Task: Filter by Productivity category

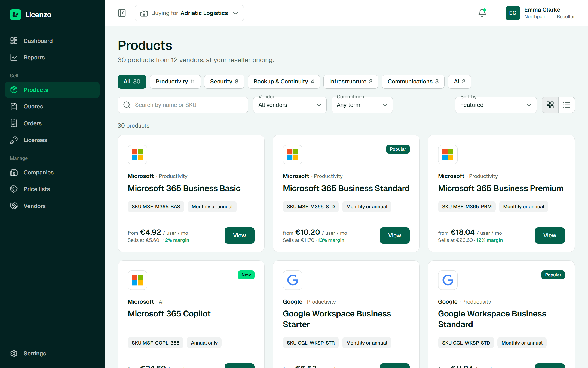Action: (175, 82)
